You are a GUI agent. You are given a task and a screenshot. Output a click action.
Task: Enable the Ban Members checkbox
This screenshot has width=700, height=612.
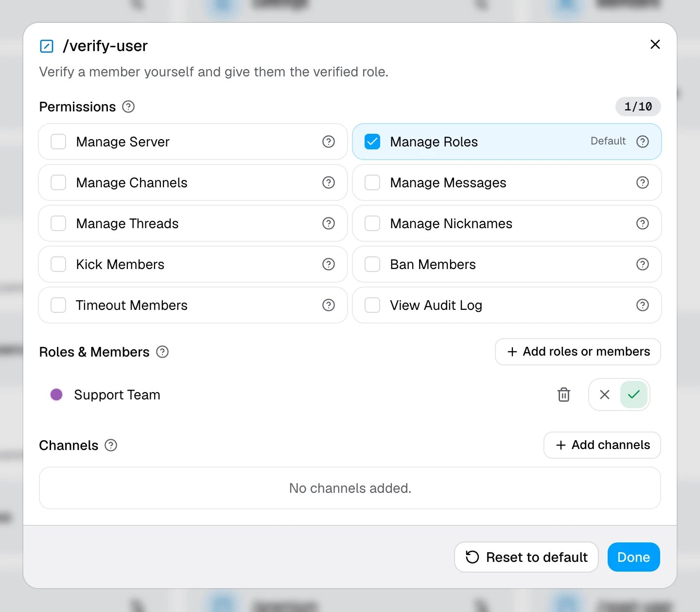pos(372,264)
